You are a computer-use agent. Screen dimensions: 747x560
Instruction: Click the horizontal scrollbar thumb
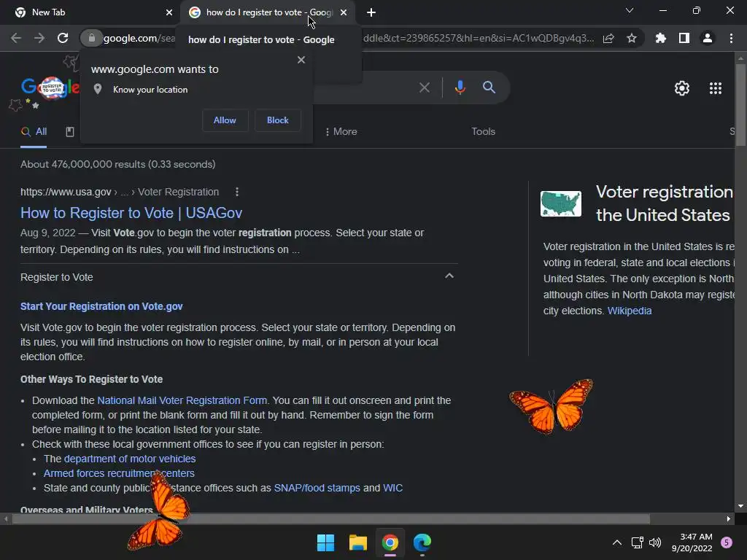[x=330, y=518]
